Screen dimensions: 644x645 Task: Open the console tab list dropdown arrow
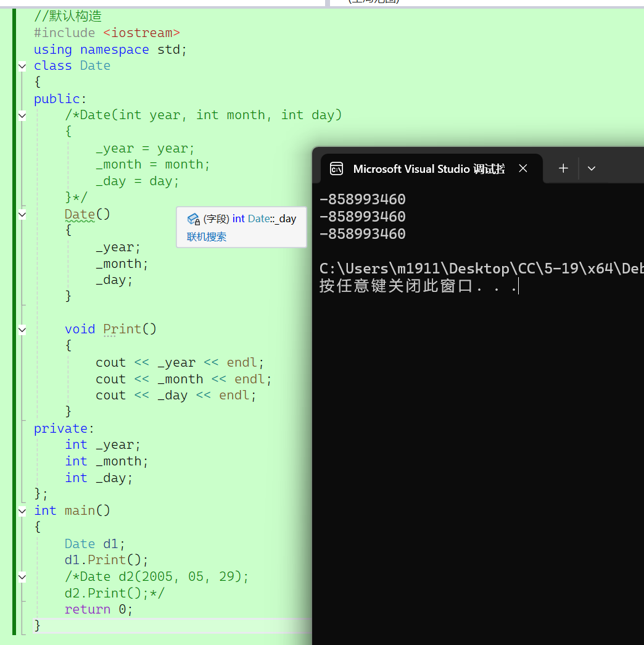(x=592, y=169)
